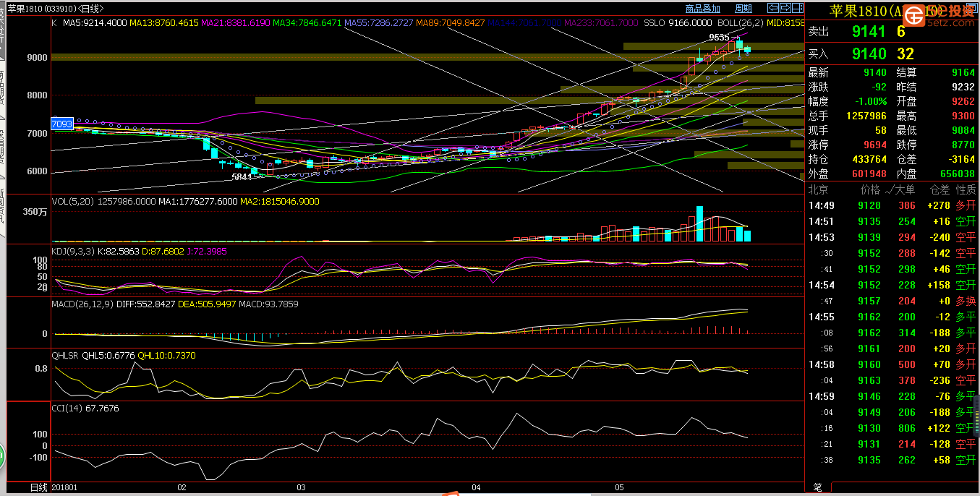
Task: Select the 笔 tab below tick list
Action: pyautogui.click(x=817, y=488)
